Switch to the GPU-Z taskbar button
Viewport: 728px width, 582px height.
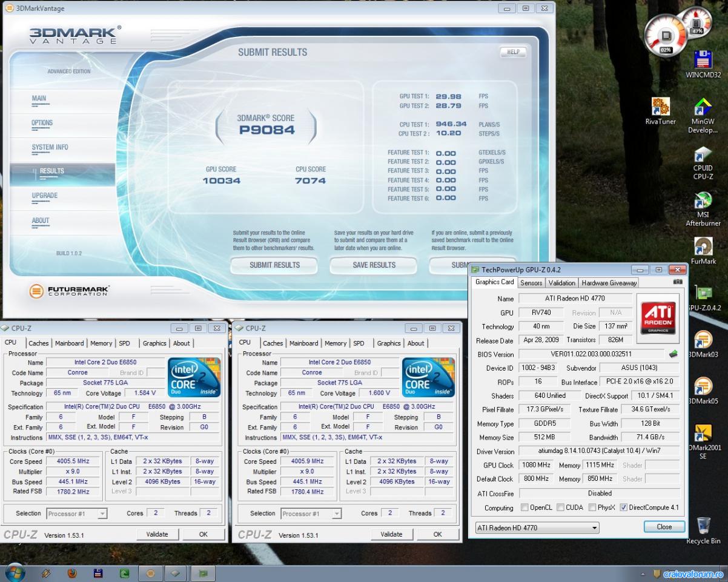click(202, 573)
